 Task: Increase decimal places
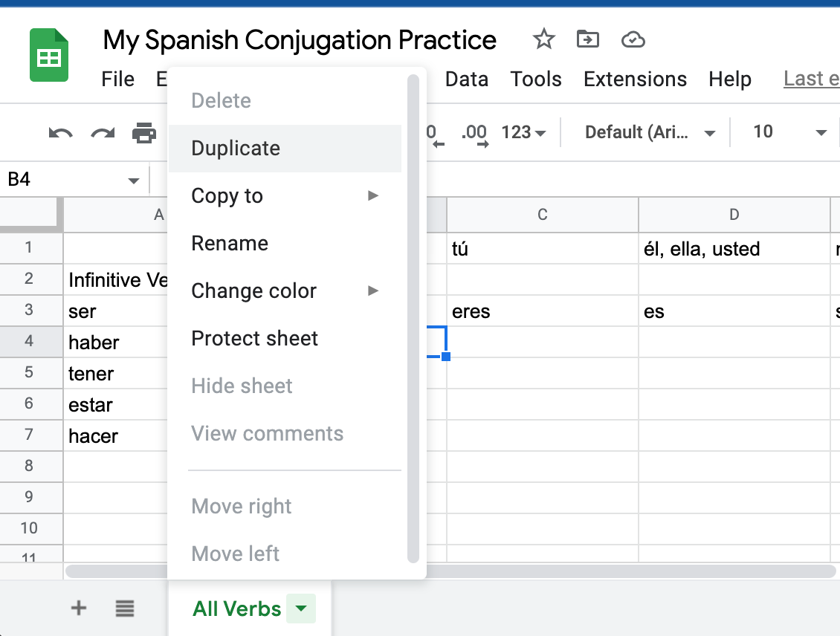click(x=476, y=132)
